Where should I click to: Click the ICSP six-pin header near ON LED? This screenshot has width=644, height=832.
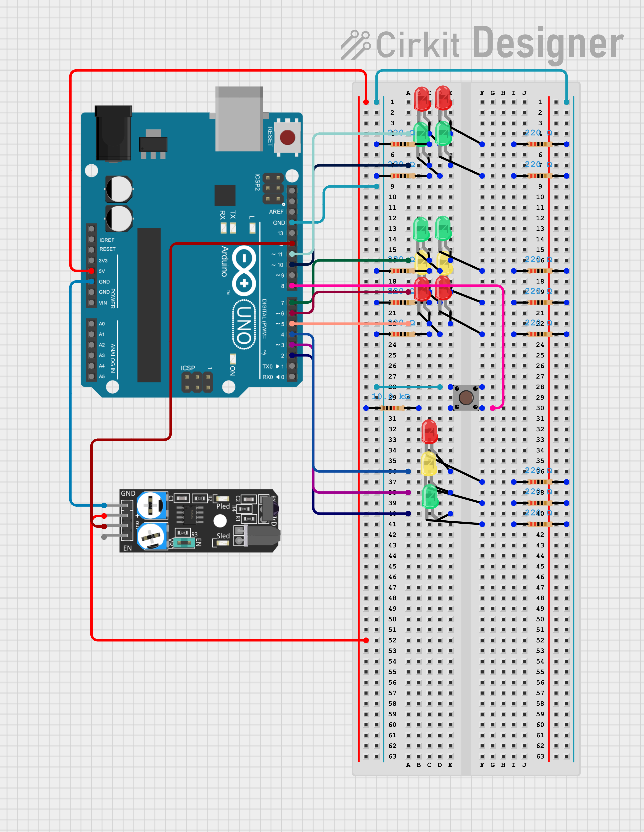point(197,382)
